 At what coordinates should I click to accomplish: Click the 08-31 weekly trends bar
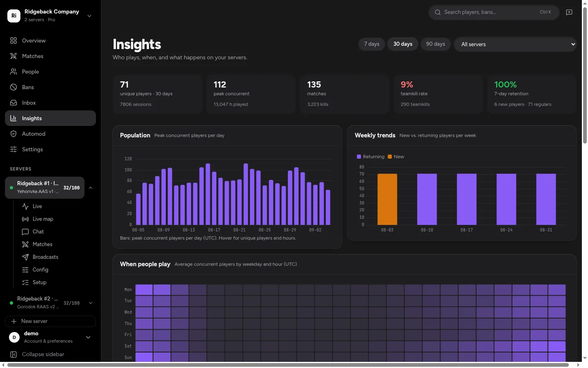[546, 199]
